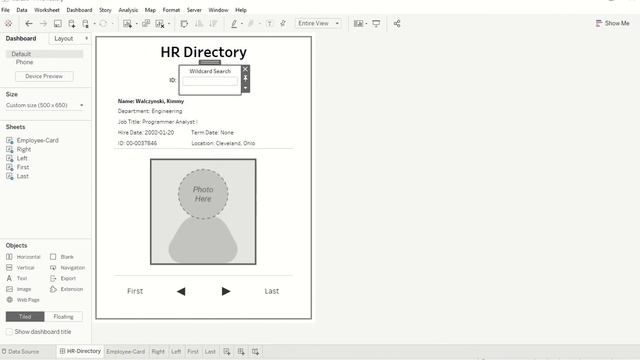Click the First navigation button

point(135,291)
